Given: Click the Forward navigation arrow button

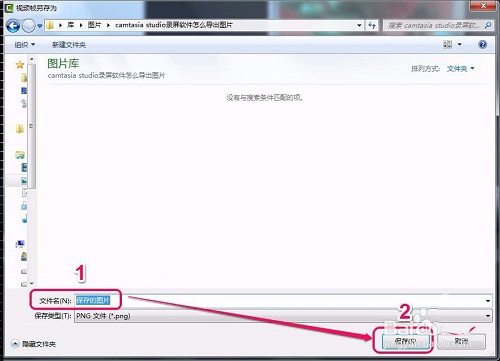Looking at the screenshot, I should coord(28,26).
